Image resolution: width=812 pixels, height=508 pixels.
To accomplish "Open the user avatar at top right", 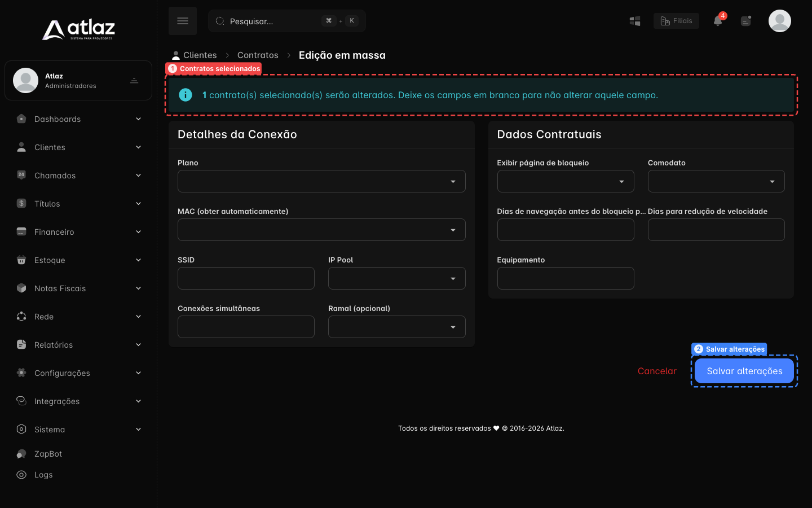I will tap(780, 21).
